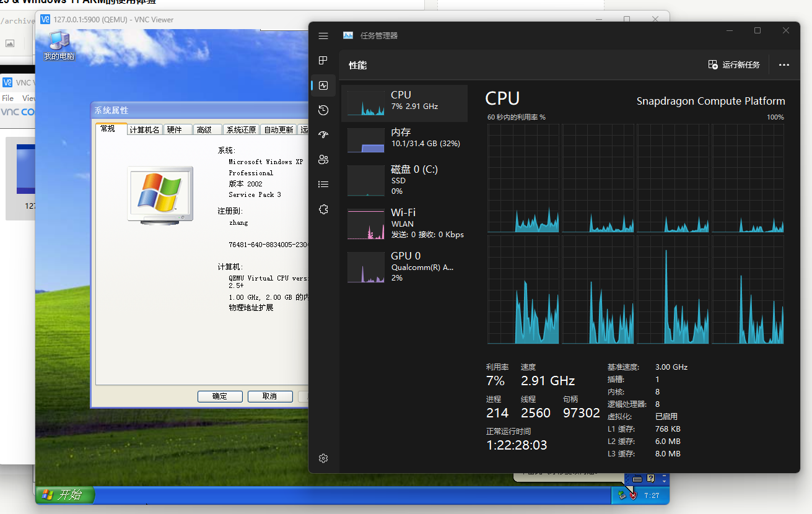This screenshot has height=514, width=812.
Task: Click the red security shield tray icon
Action: (x=633, y=495)
